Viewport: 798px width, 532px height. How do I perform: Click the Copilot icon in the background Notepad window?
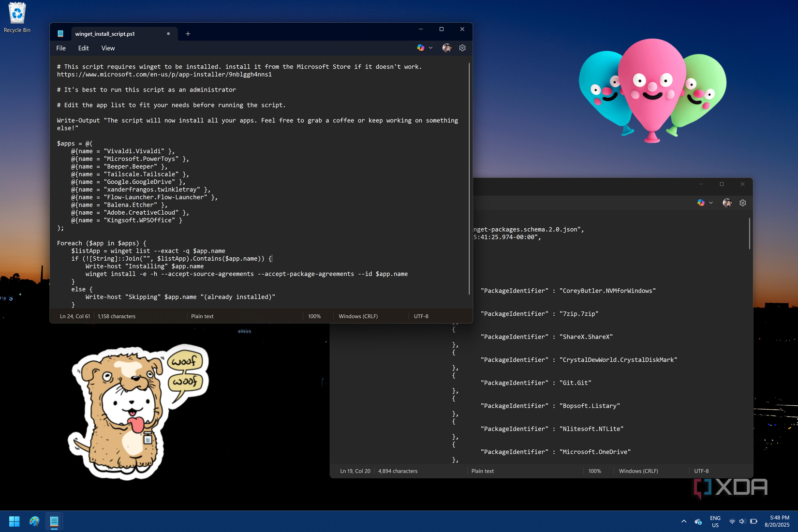click(701, 203)
